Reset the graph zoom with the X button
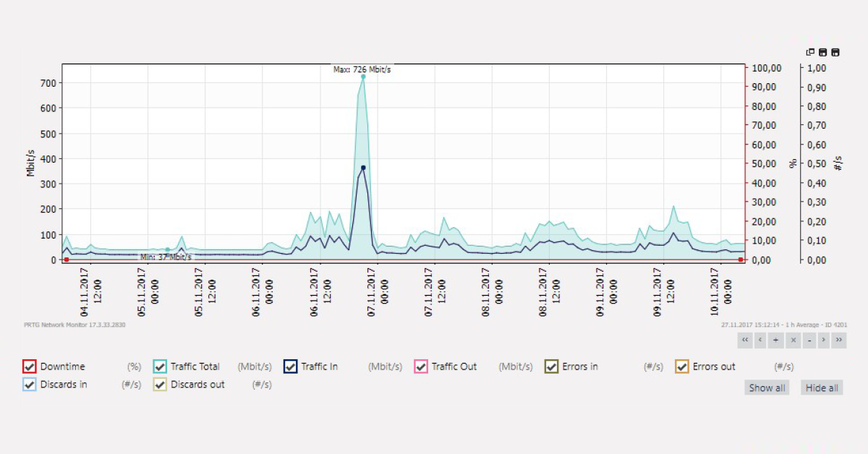The width and height of the screenshot is (868, 454). (793, 340)
